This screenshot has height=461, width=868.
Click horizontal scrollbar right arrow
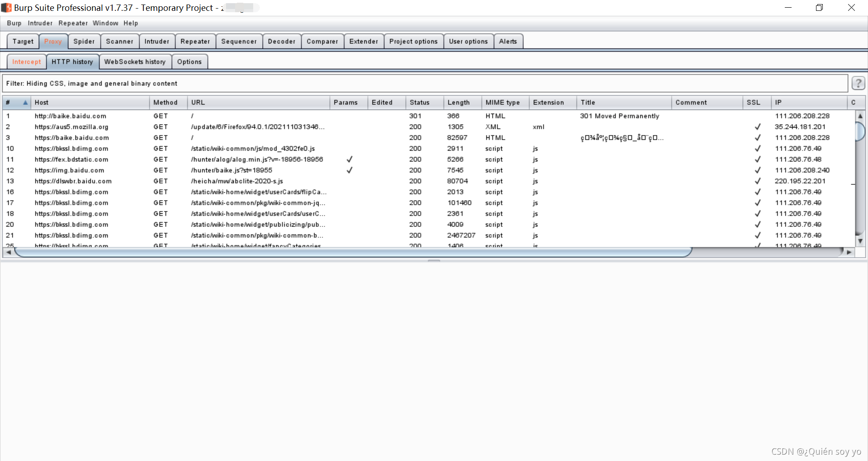click(849, 252)
